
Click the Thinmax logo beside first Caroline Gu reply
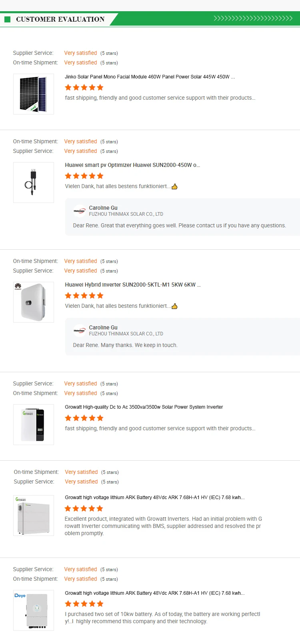(80, 211)
